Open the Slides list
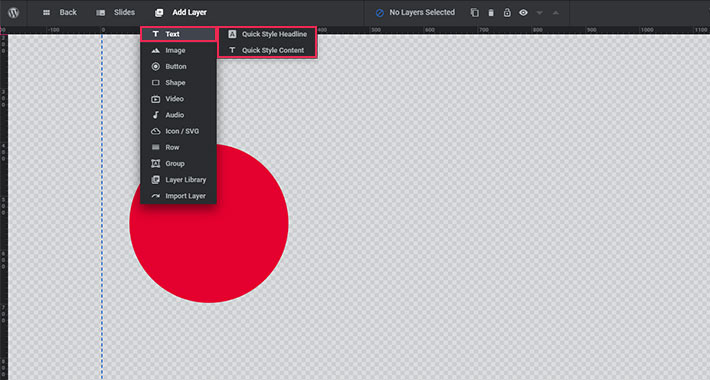This screenshot has height=380, width=710. 115,13
